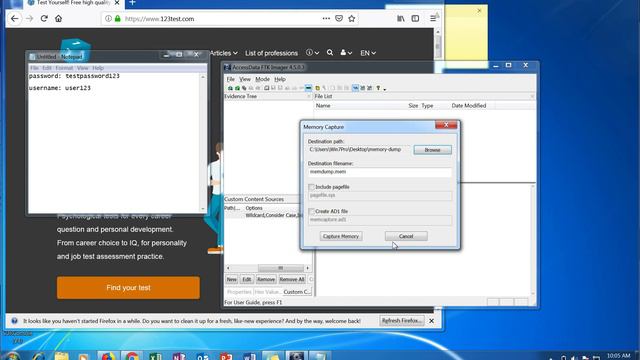Open the List of professions link
This screenshot has width=640, height=360.
point(271,53)
